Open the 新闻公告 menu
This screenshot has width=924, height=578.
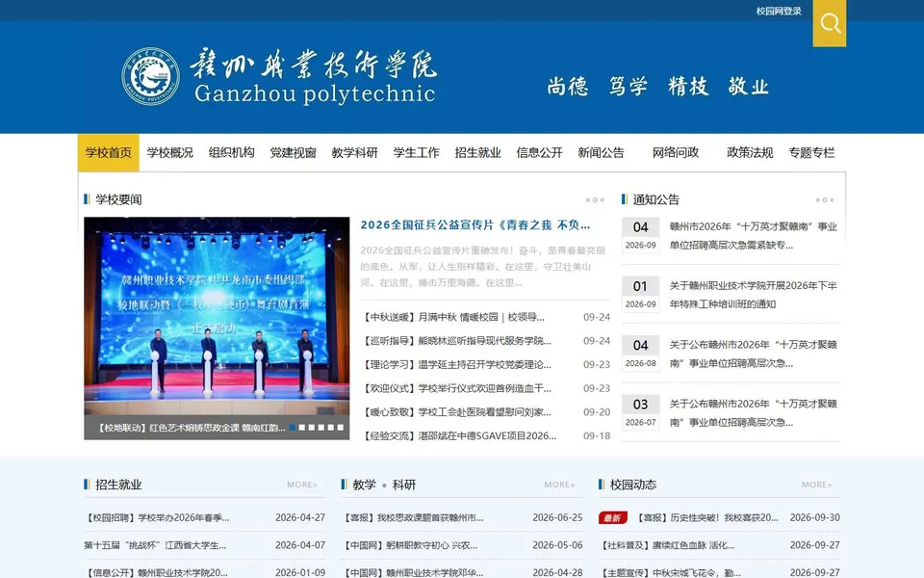601,153
